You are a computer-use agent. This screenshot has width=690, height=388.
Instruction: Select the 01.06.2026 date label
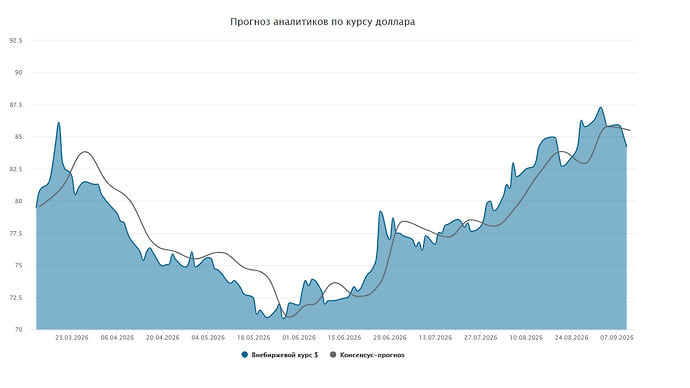[299, 338]
